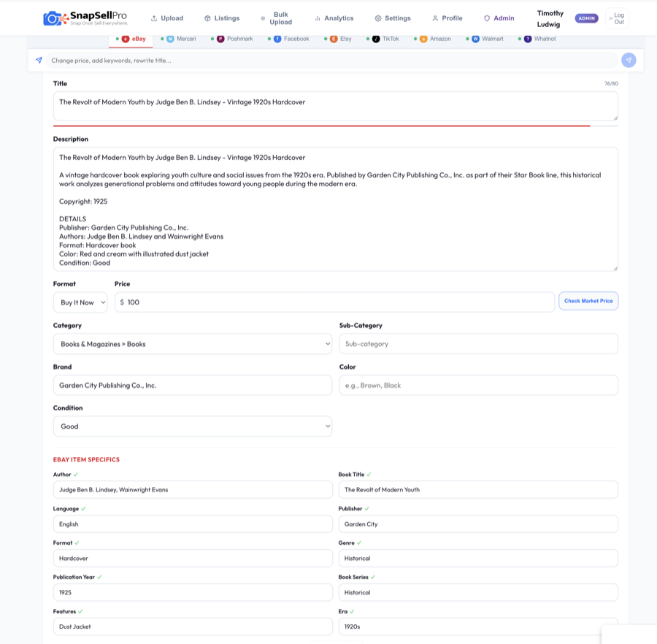Click the Poshmark marketplace icon
Screen dimensions: 657x644
tap(220, 39)
